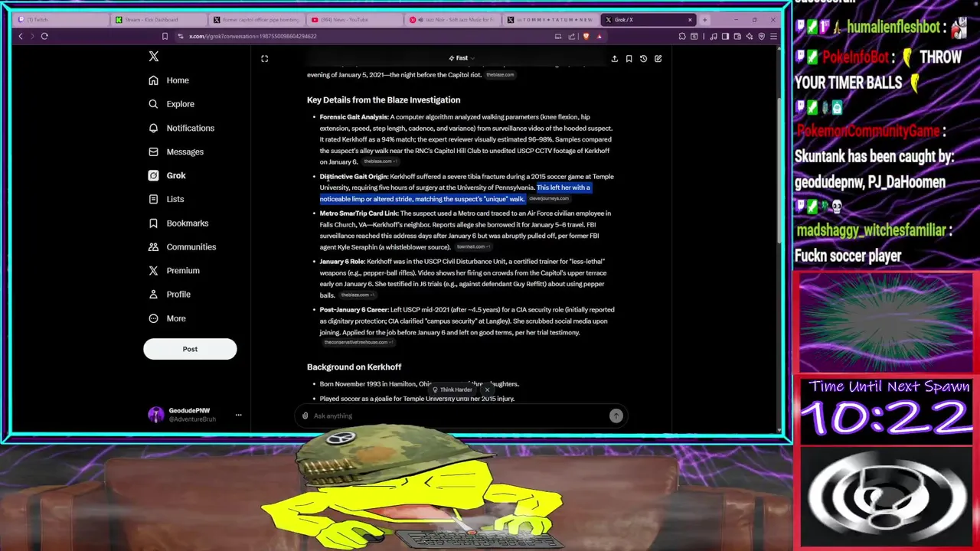Open Notifications in the X sidebar
The width and height of the screenshot is (980, 551).
[x=181, y=128]
